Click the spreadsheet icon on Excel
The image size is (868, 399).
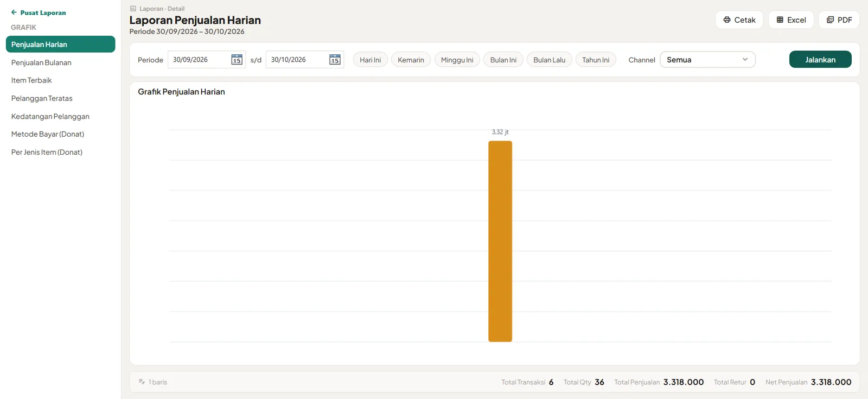point(780,20)
